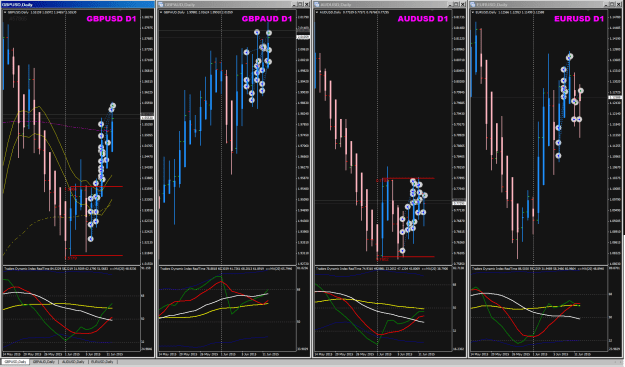The image size is (625, 367).
Task: Switch to the EURUSD,Daily bottom tab
Action: click(102, 362)
